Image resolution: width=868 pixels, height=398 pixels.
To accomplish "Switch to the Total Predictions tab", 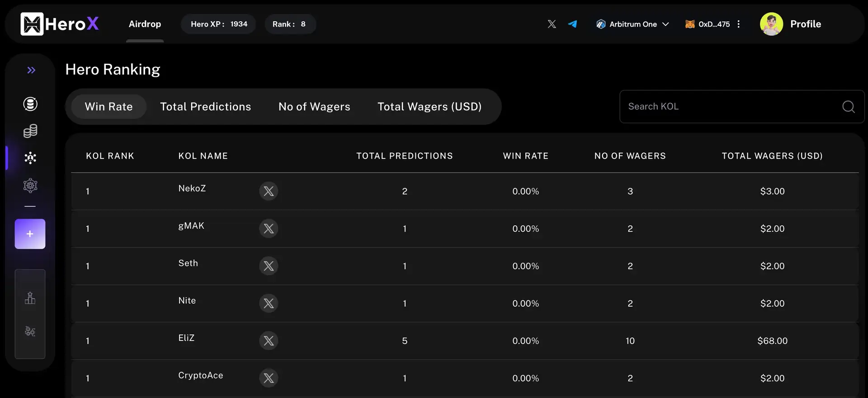I will click(205, 107).
